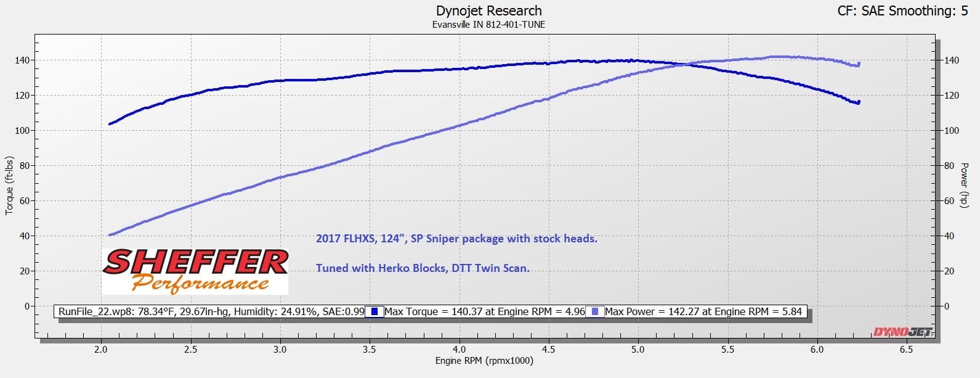980x378 pixels.
Task: Select the Tuned with Herko Blocks annotation
Action: click(x=423, y=268)
